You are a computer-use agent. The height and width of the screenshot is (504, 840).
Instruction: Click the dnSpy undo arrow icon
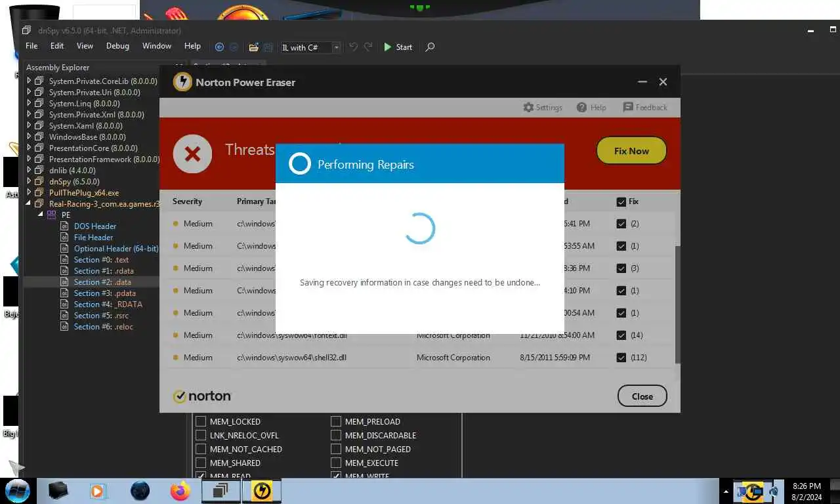click(353, 47)
